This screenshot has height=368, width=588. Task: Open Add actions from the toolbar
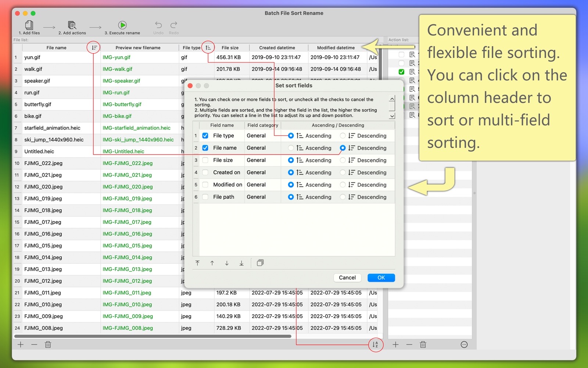(72, 25)
